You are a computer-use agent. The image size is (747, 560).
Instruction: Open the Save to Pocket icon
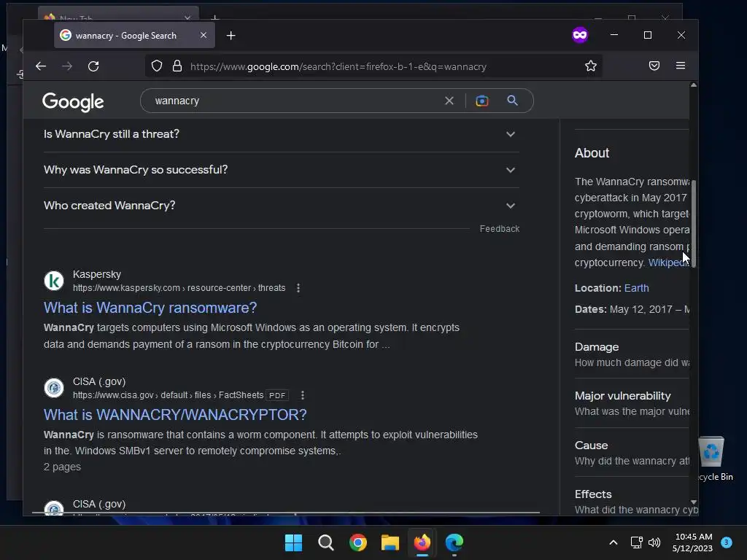click(x=654, y=66)
